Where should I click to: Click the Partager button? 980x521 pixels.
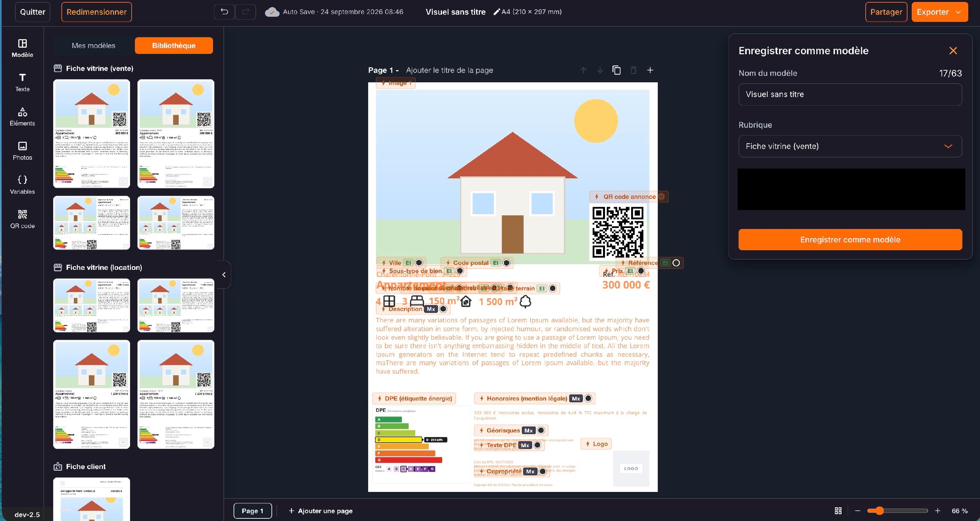(886, 12)
